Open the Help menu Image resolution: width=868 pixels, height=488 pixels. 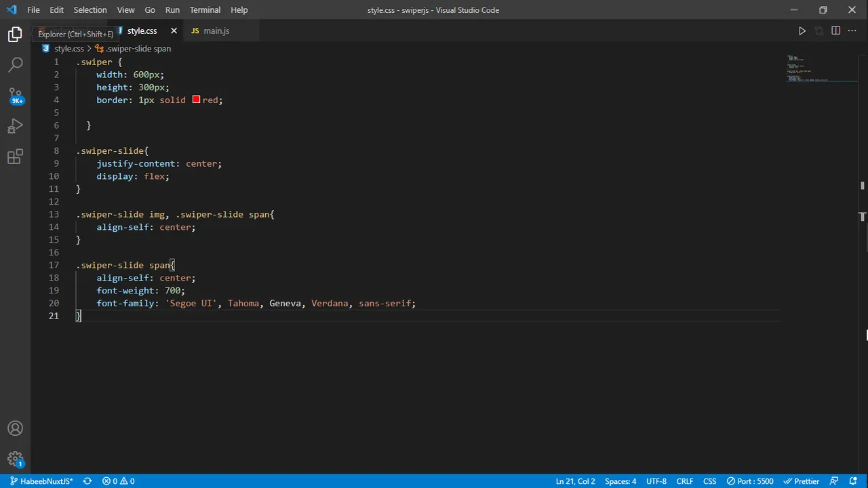point(239,9)
